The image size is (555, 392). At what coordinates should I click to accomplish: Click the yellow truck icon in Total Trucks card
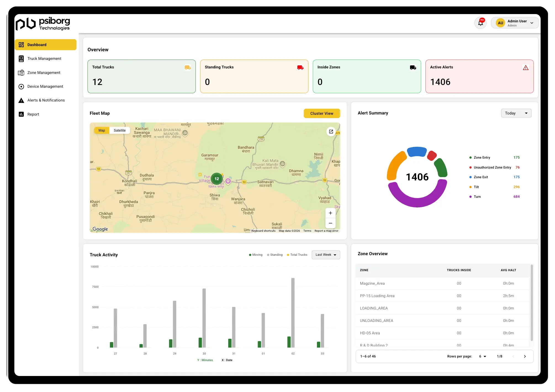point(188,68)
